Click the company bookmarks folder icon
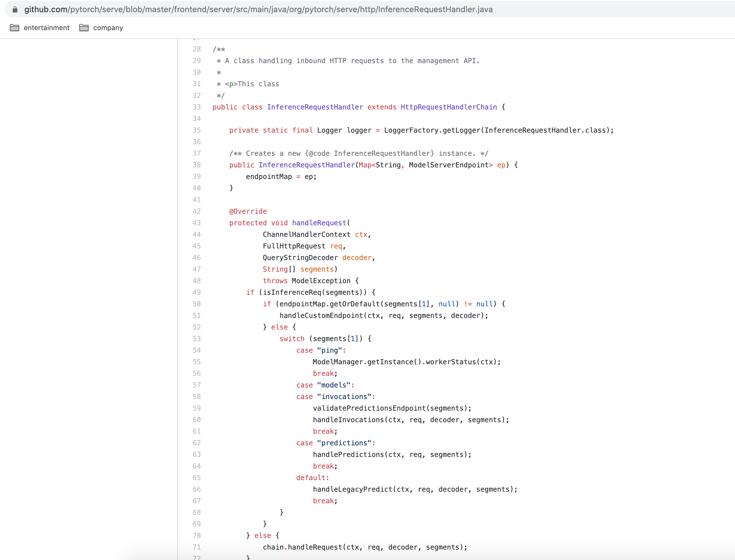735x560 pixels. coord(84,28)
